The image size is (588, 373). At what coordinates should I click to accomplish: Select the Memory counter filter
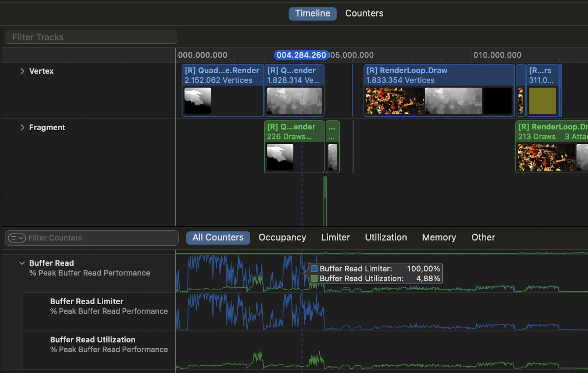point(439,237)
